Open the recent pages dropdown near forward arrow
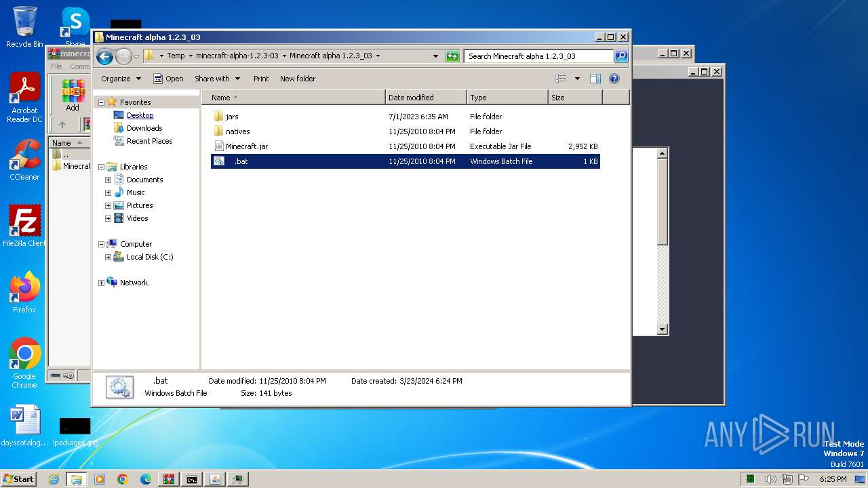This screenshot has width=868, height=488. (x=137, y=56)
